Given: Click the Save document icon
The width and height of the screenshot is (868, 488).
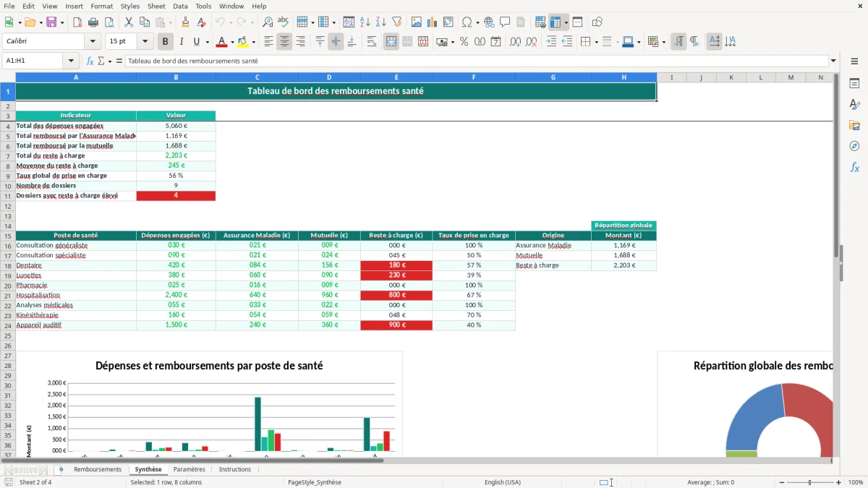Looking at the screenshot, I should coord(51,22).
